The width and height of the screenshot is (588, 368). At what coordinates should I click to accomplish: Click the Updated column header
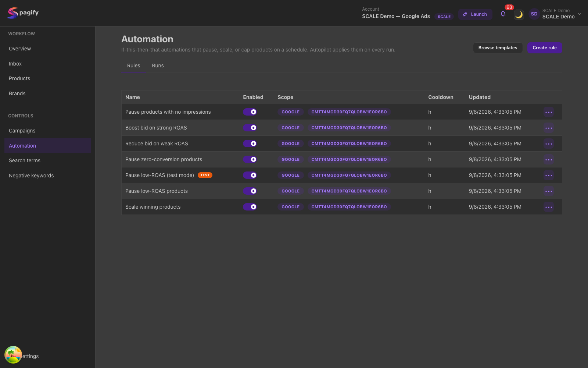pyautogui.click(x=480, y=97)
